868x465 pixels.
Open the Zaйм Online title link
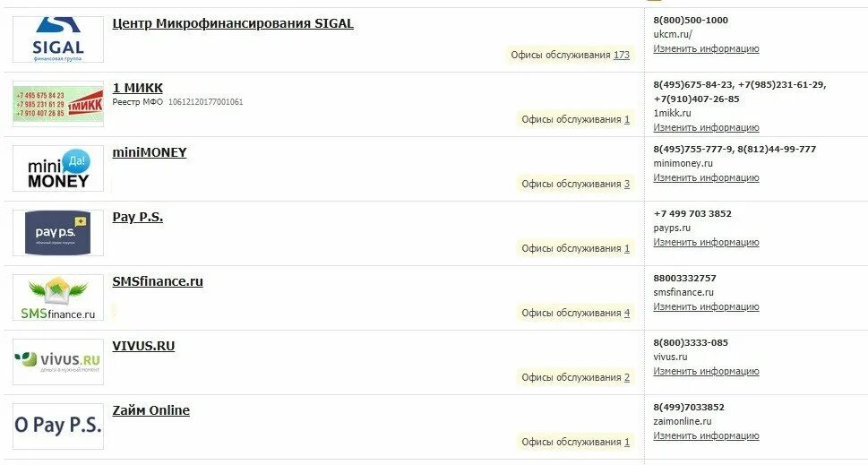pos(151,410)
